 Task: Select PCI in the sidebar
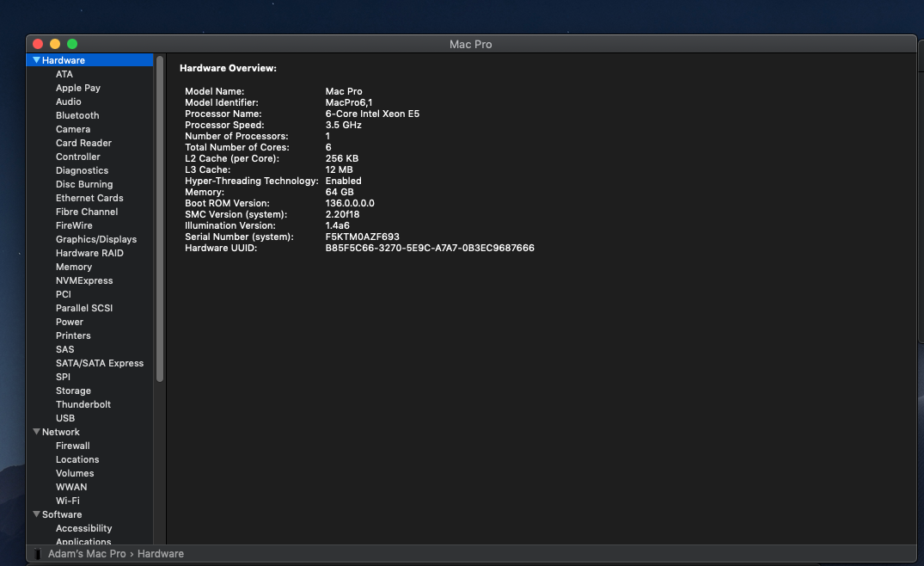pyautogui.click(x=63, y=294)
